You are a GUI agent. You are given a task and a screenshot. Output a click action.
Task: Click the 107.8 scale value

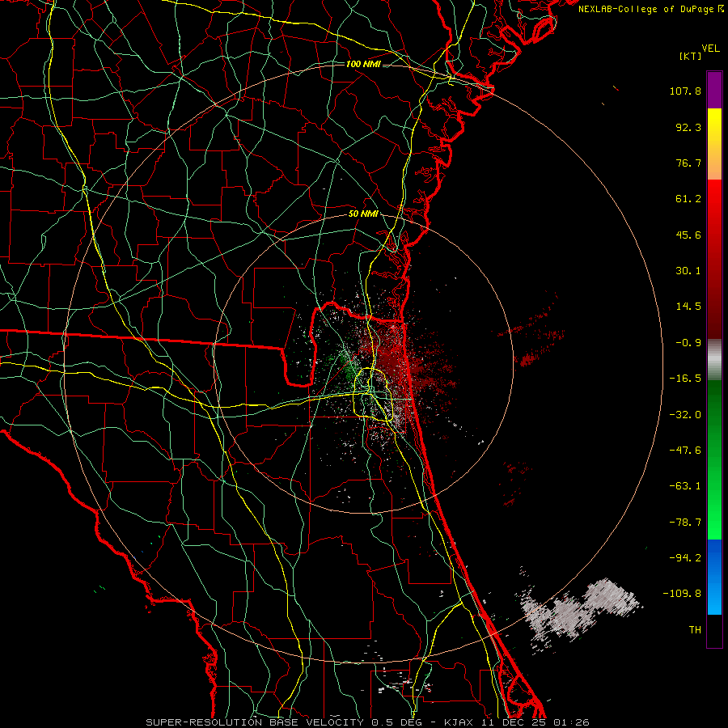(x=685, y=91)
